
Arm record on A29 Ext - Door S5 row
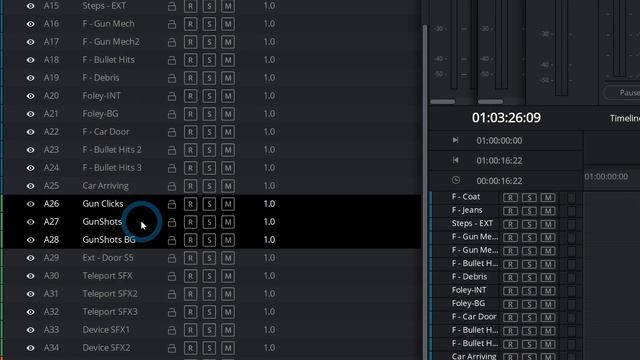coord(191,258)
